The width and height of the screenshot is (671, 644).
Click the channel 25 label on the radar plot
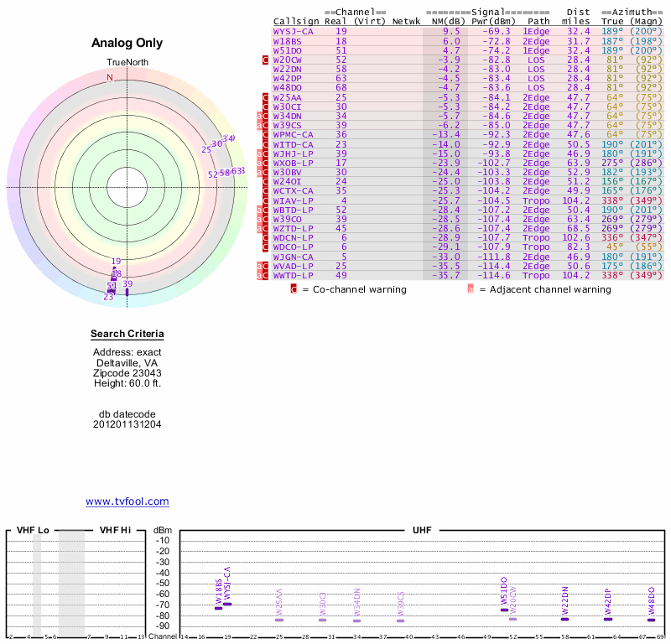click(206, 150)
